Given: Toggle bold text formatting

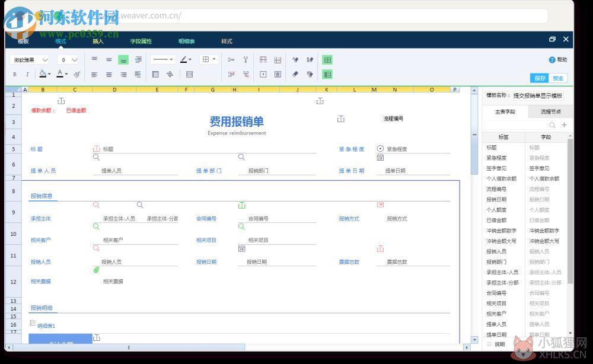Looking at the screenshot, I should pyautogui.click(x=15, y=75).
